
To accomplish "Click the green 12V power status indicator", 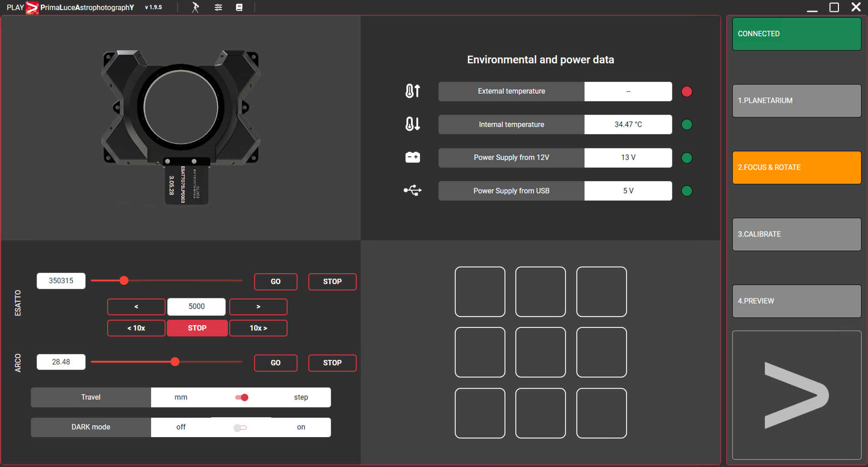I will click(x=687, y=158).
